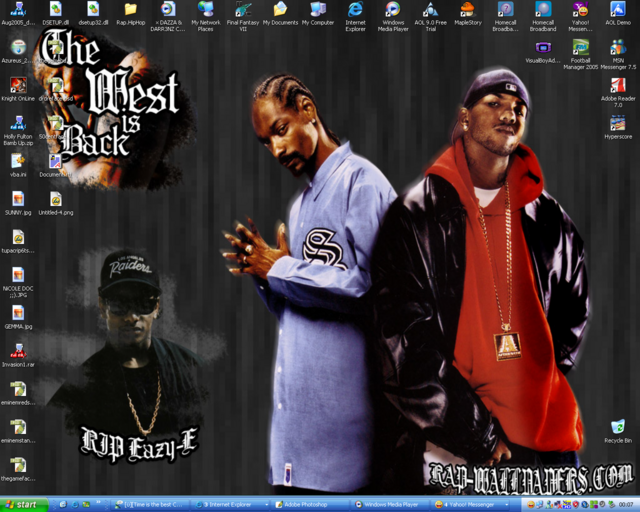640x512 pixels.
Task: Switch to Adobe Photoshop from taskbar
Action: tap(311, 505)
